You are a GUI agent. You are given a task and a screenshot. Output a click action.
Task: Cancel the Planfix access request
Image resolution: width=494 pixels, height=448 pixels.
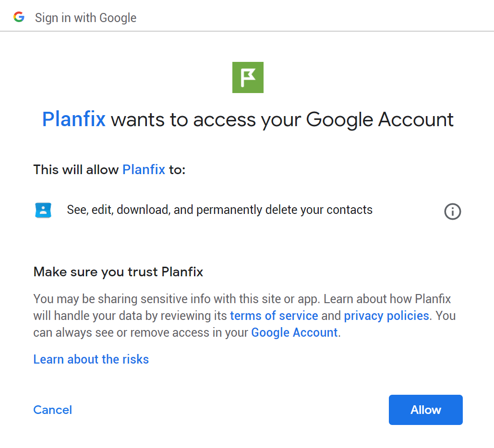click(x=53, y=410)
